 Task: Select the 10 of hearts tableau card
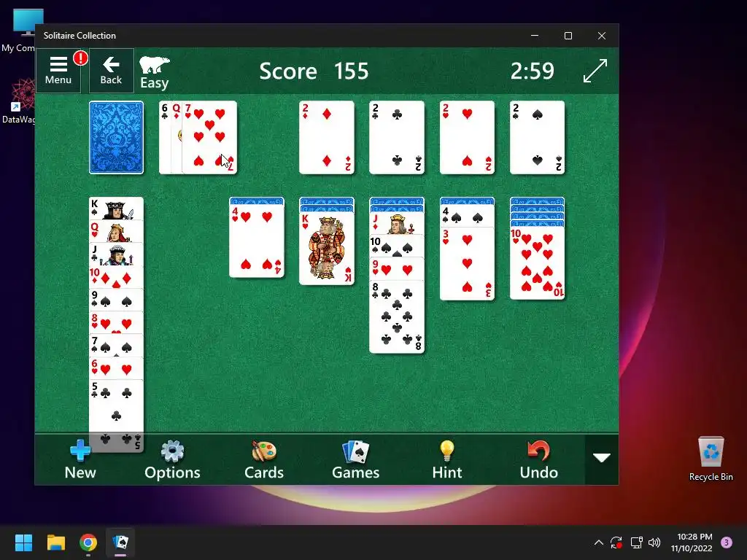[x=537, y=263]
